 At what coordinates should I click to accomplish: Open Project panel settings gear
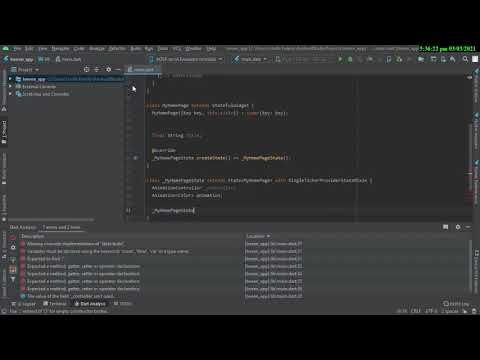pyautogui.click(x=108, y=69)
